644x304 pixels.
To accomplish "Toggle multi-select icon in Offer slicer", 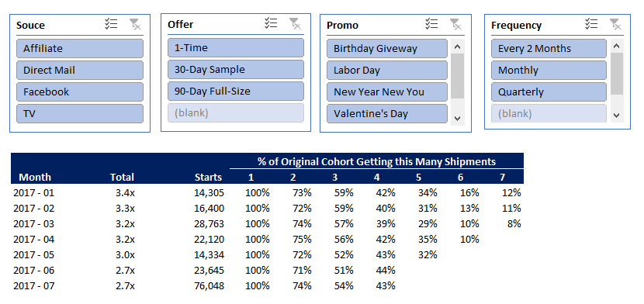I will click(271, 23).
